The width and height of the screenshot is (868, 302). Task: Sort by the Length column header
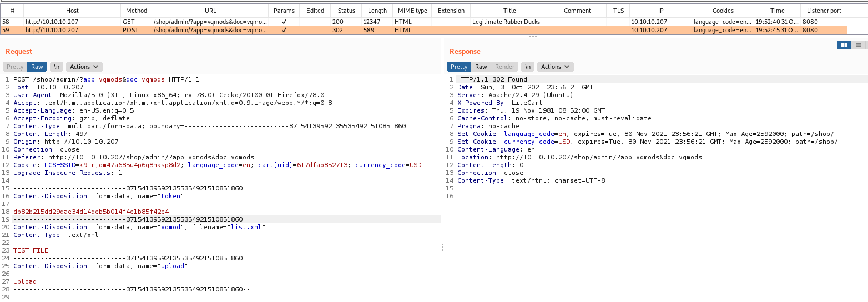[x=377, y=11]
